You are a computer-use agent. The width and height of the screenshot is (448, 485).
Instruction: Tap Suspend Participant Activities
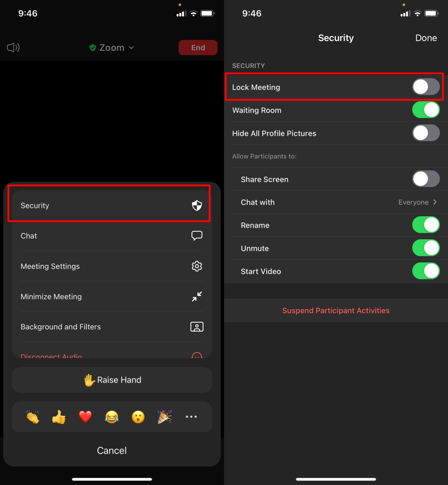[336, 311]
